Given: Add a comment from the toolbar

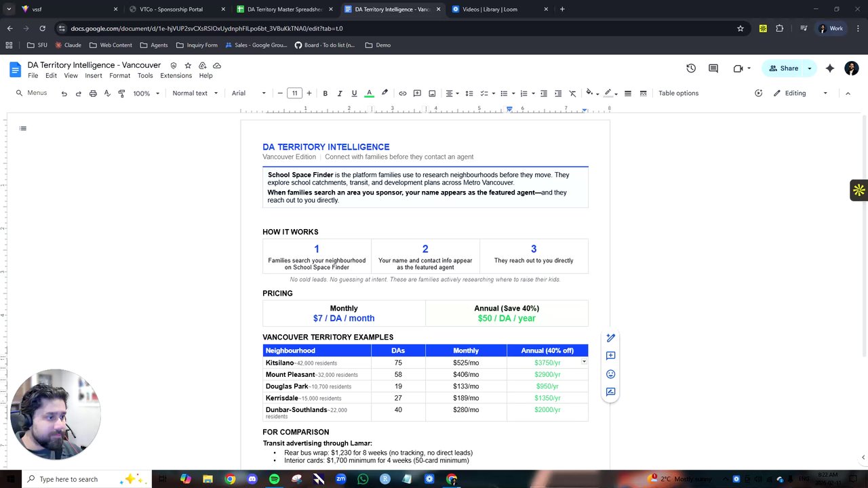Looking at the screenshot, I should point(417,94).
